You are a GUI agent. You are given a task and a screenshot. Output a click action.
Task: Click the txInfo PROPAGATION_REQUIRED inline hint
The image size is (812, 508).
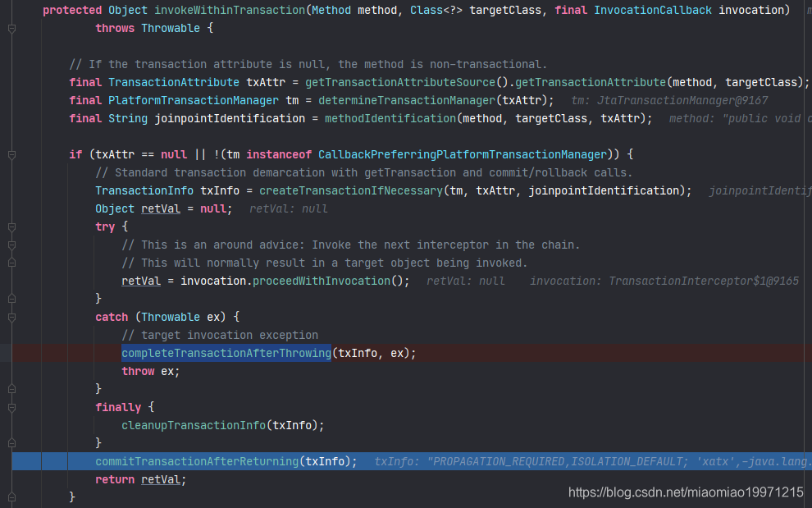pyautogui.click(x=593, y=461)
